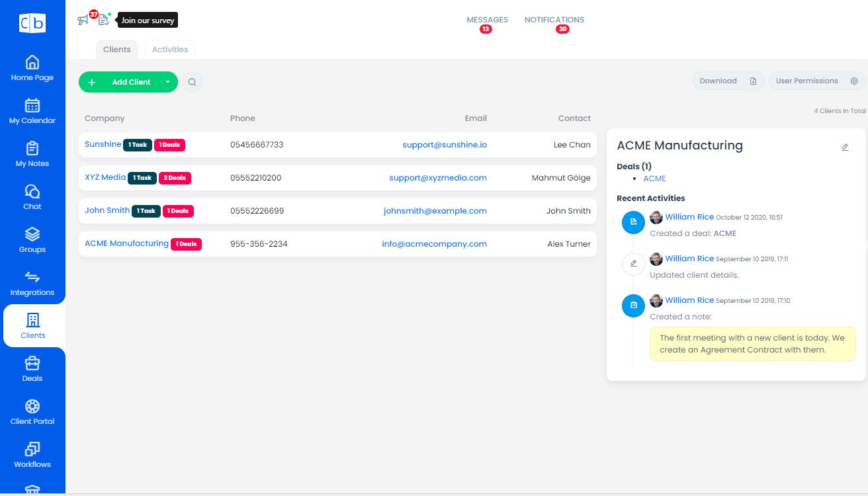Image resolution: width=868 pixels, height=496 pixels.
Task: Open the Chat section
Action: tap(32, 192)
